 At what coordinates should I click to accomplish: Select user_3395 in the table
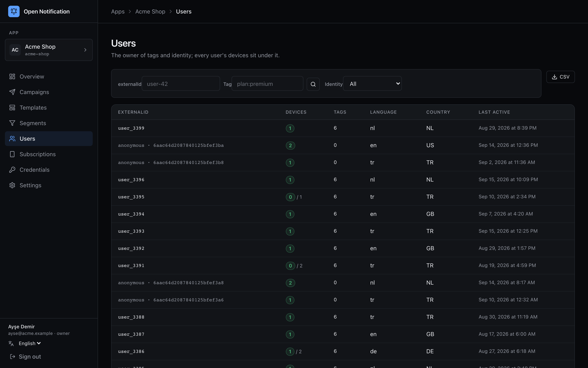tap(343, 197)
